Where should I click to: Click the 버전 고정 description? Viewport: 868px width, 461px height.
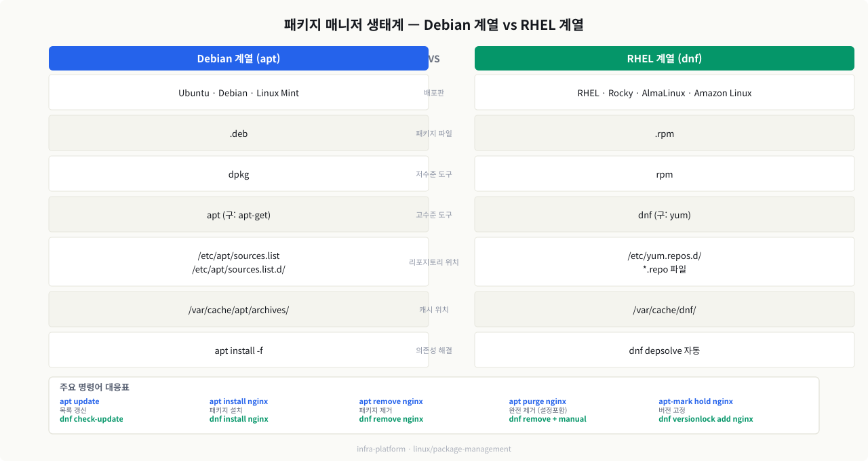[672, 410]
